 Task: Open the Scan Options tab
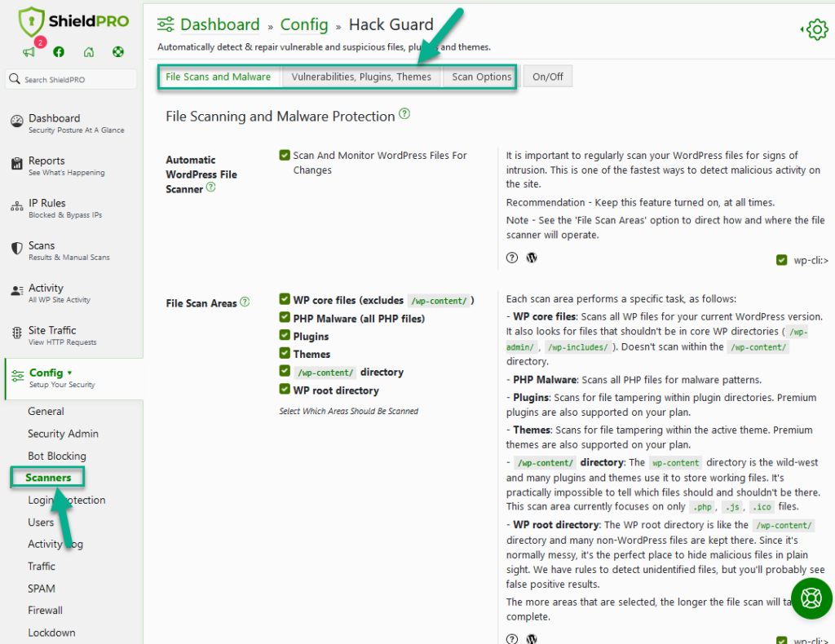coord(481,77)
